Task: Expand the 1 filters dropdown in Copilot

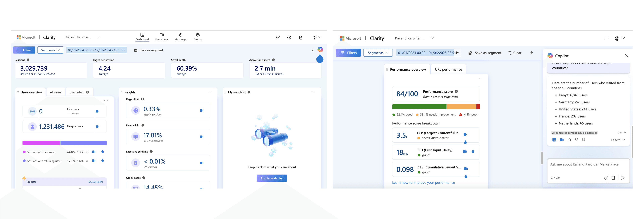Action: 618,140
